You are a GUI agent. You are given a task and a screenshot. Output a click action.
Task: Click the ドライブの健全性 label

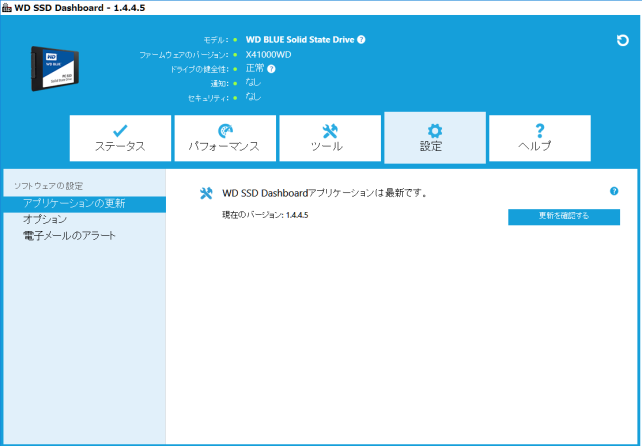(x=199, y=69)
